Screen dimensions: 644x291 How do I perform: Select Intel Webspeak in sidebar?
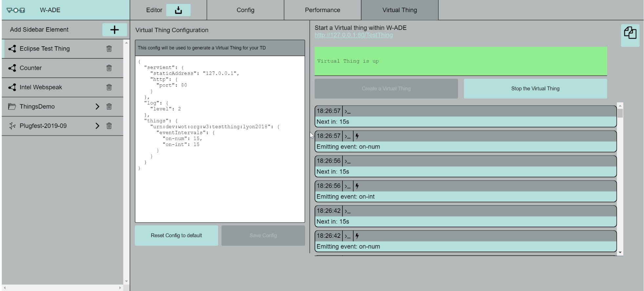62,87
